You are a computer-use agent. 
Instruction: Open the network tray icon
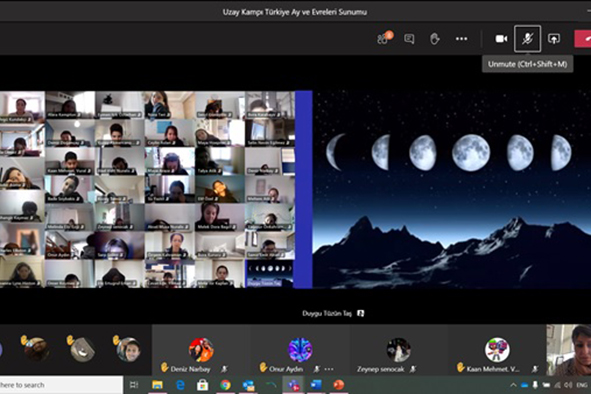click(557, 385)
